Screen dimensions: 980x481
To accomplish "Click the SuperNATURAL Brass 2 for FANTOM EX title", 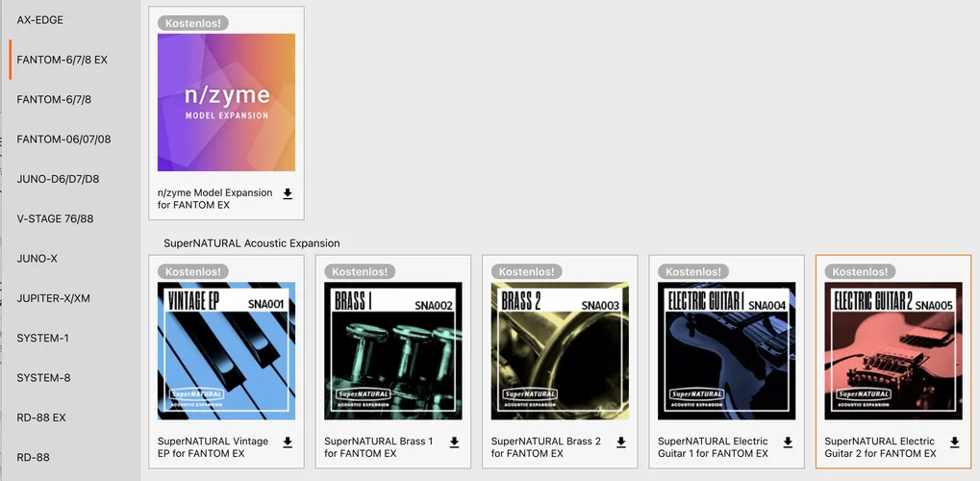I will tap(546, 447).
